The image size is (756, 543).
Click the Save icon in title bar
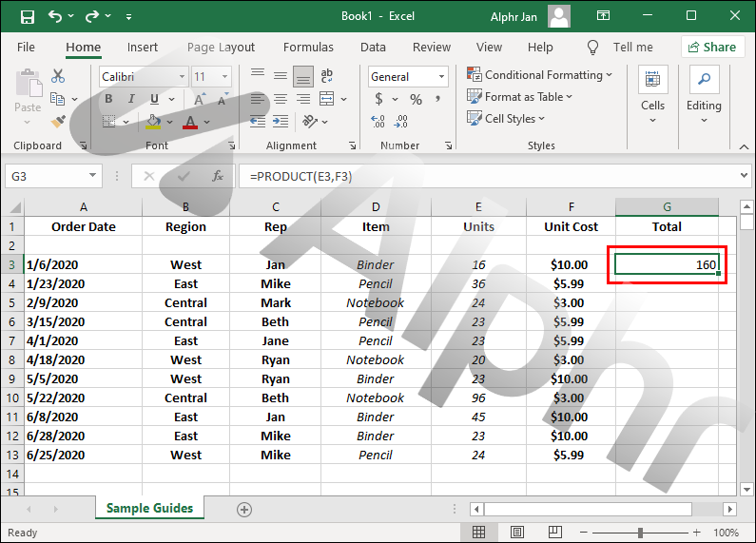pyautogui.click(x=27, y=16)
